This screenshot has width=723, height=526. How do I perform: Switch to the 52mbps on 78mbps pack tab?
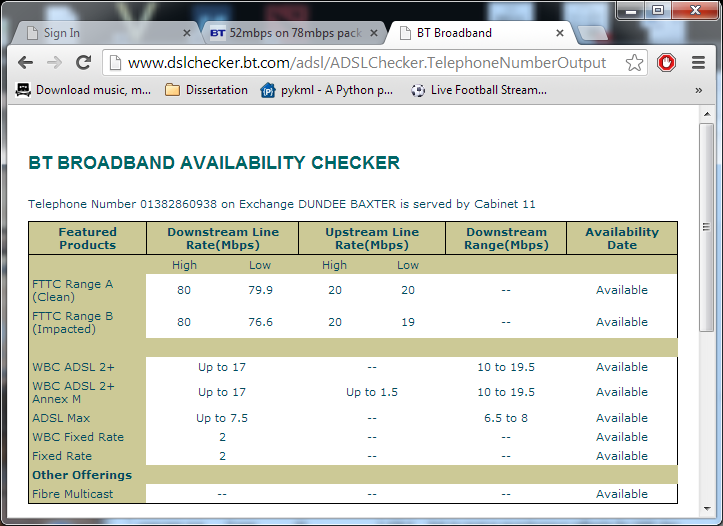tap(293, 33)
